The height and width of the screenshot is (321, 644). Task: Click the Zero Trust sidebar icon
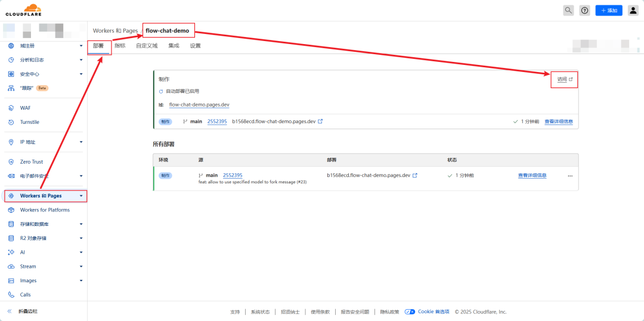point(11,162)
